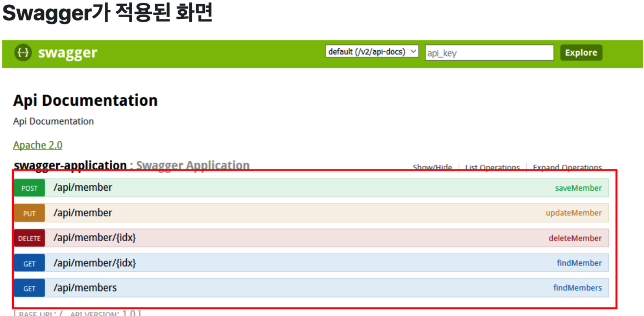This screenshot has height=316, width=644.
Task: Click the swagger brand text
Action: click(67, 53)
